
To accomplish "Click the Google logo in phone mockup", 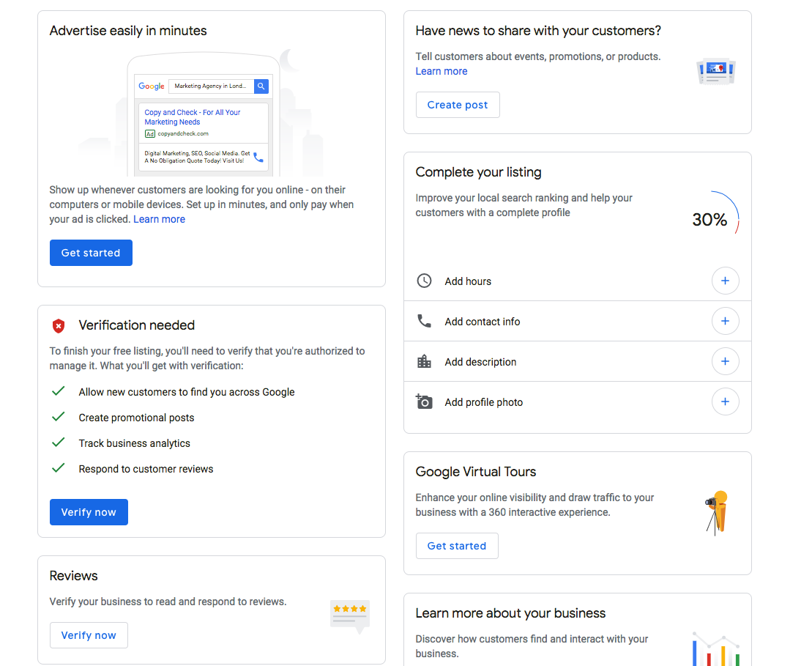I will click(152, 86).
